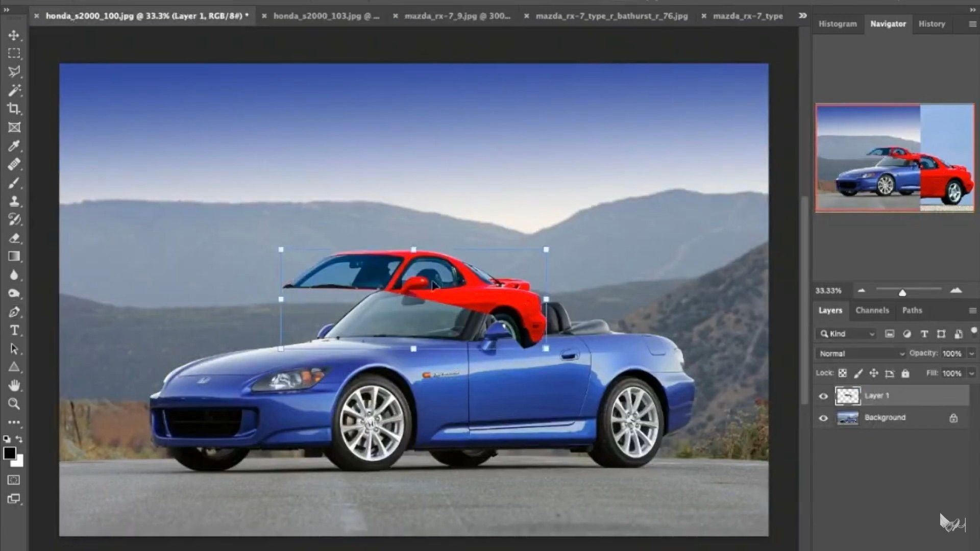Select the Lasso tool
This screenshot has height=551, width=980.
point(14,71)
